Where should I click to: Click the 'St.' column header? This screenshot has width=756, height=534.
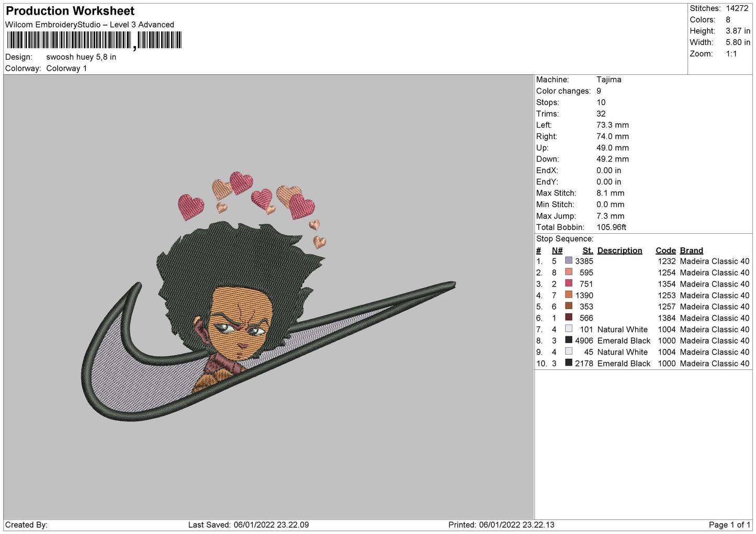click(x=588, y=251)
